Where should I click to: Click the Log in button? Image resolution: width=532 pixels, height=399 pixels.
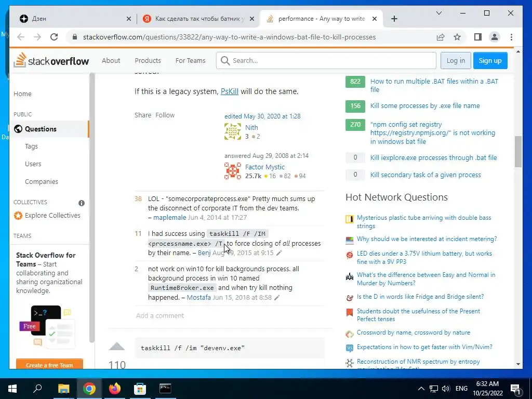456,60
